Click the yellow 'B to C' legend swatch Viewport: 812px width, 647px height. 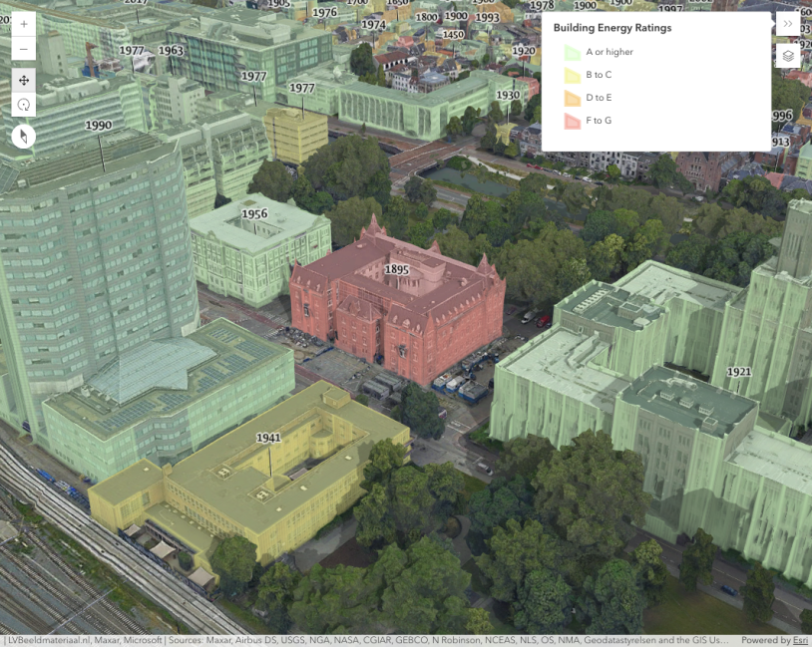point(572,75)
